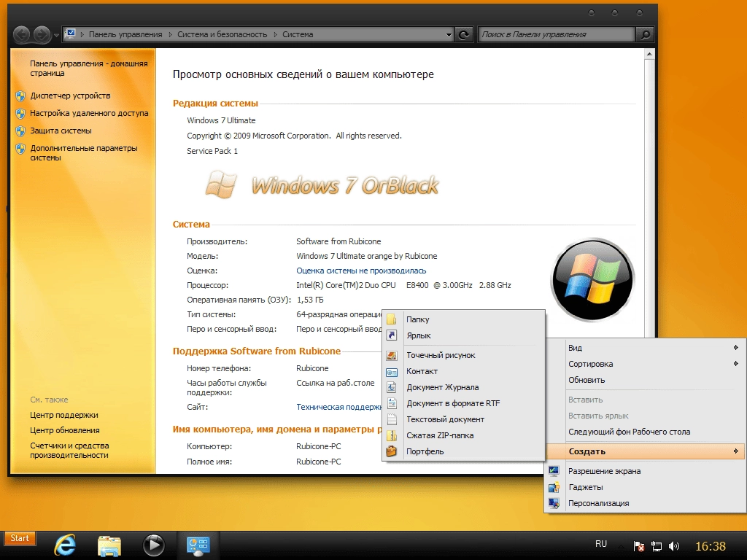Screen dimensions: 747x560
Task: Create new "Папку" from submenu
Action: point(463,319)
